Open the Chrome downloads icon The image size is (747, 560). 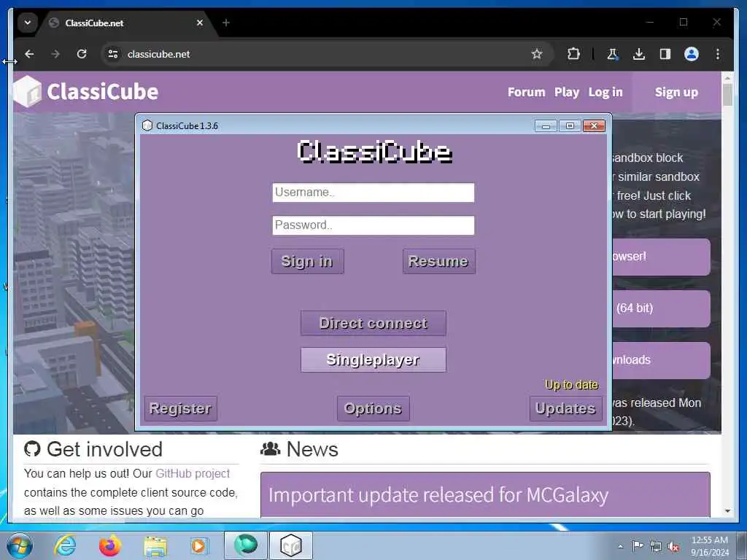639,54
